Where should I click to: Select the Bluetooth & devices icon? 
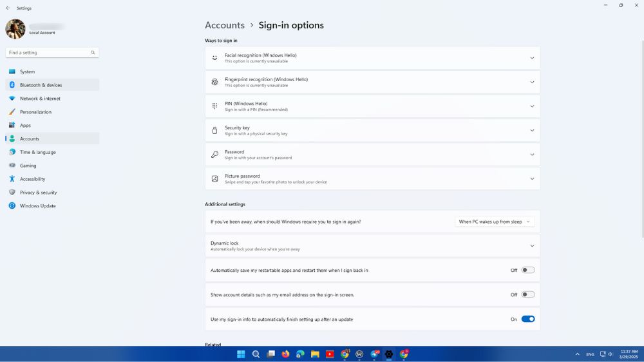point(12,84)
